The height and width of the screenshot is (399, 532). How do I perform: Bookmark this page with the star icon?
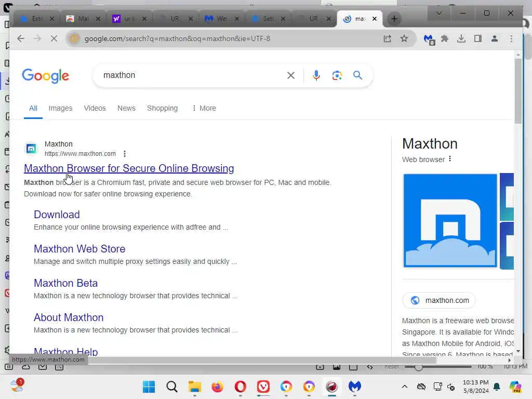(404, 38)
